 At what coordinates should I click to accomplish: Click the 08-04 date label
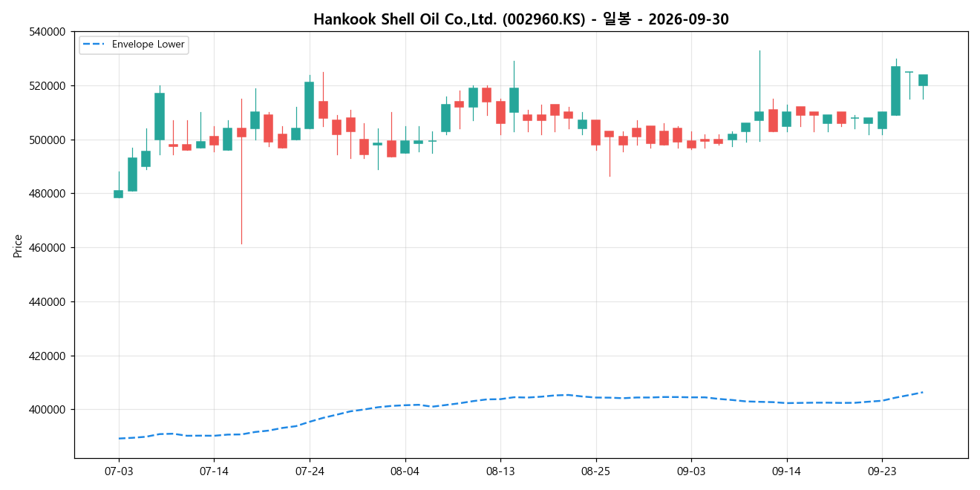(405, 471)
